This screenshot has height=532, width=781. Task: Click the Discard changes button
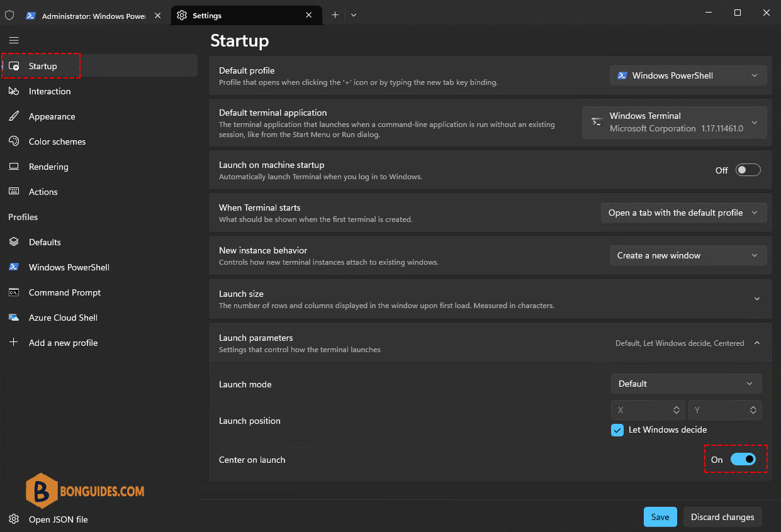click(722, 517)
